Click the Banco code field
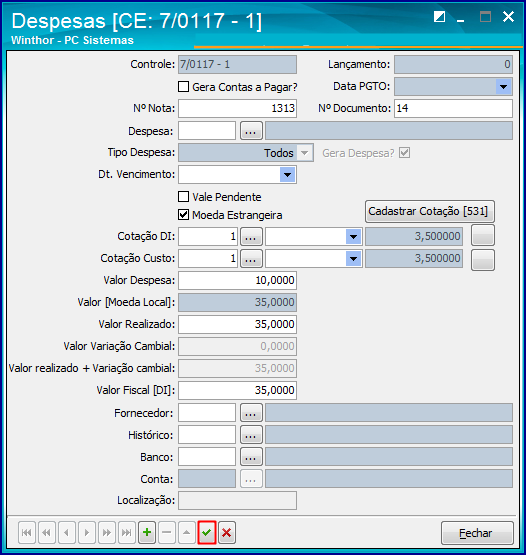The height and width of the screenshot is (555, 526). click(207, 457)
